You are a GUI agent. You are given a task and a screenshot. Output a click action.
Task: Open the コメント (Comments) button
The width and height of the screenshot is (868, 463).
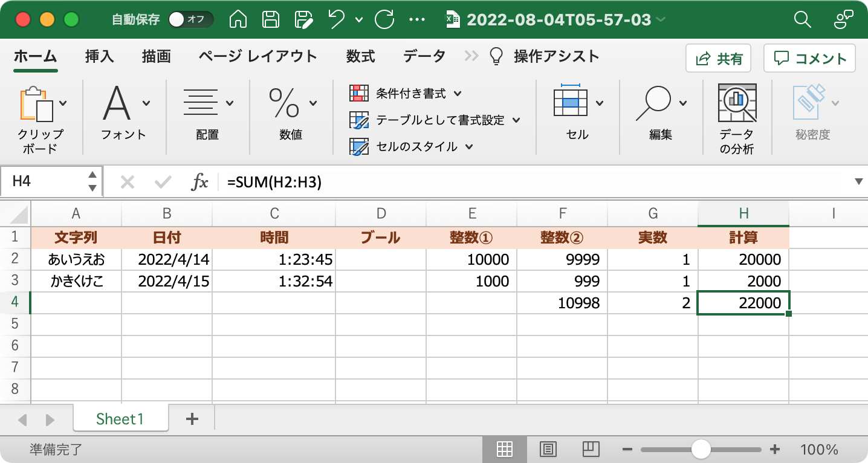(809, 58)
